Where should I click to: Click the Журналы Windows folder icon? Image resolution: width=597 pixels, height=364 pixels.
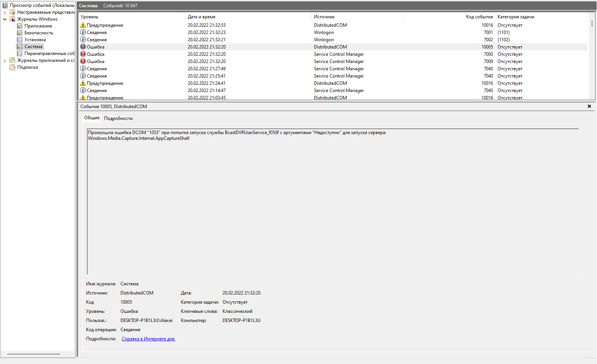[12, 19]
